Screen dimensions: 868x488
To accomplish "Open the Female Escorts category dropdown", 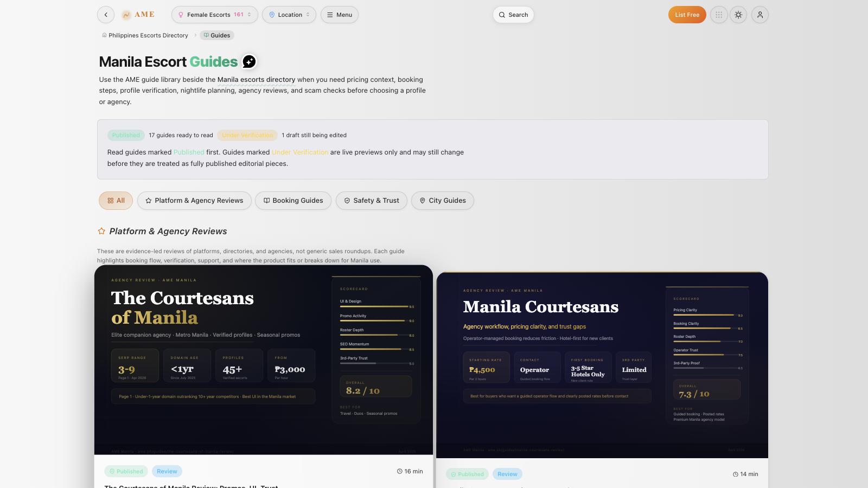I will click(x=215, y=15).
